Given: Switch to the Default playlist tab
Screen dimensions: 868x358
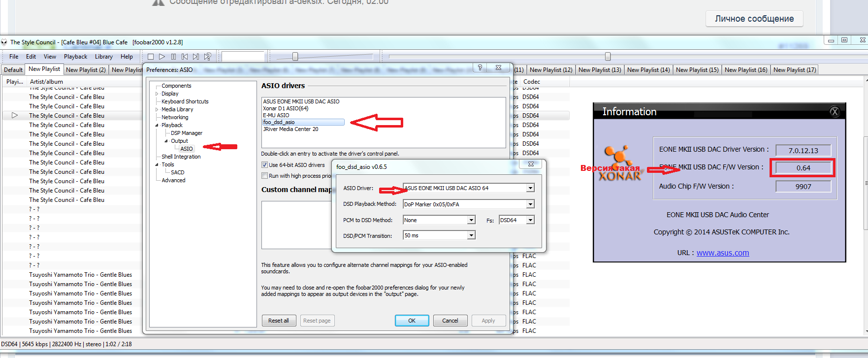Looking at the screenshot, I should [x=13, y=70].
